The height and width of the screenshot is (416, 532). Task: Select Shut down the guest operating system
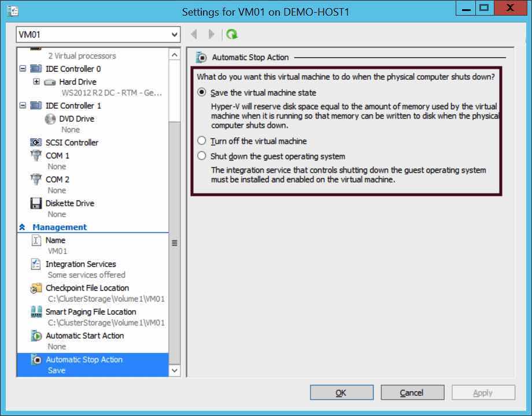[x=202, y=155]
